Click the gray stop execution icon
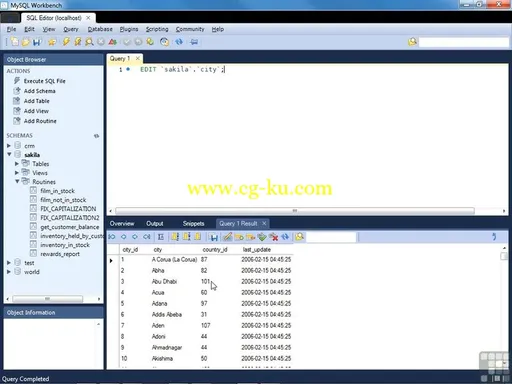This screenshot has height=384, width=512. 101,42
